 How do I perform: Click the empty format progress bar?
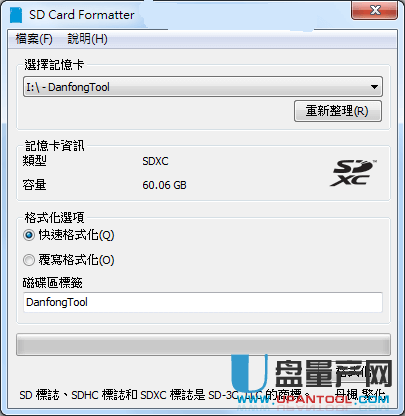pos(203,345)
